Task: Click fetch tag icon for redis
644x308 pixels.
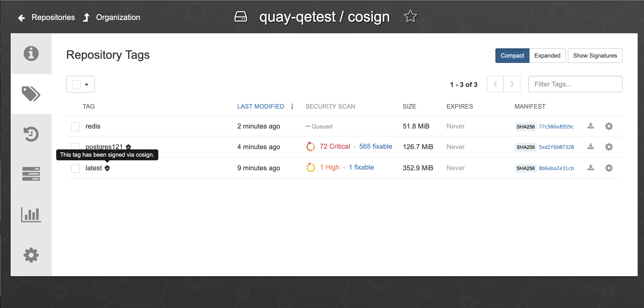Action: (x=590, y=126)
